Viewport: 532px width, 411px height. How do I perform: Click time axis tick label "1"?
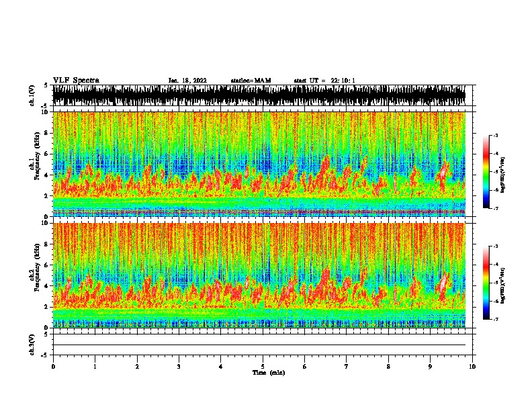coord(95,367)
